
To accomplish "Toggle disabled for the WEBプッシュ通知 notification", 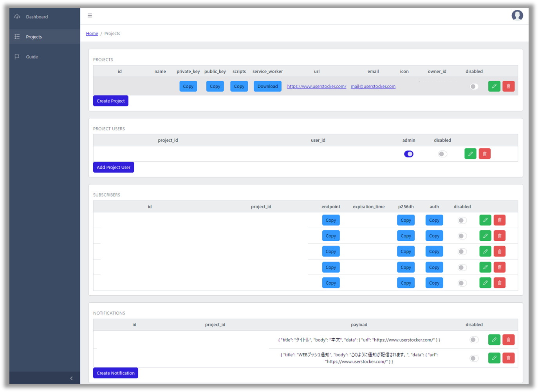I will coord(474,358).
